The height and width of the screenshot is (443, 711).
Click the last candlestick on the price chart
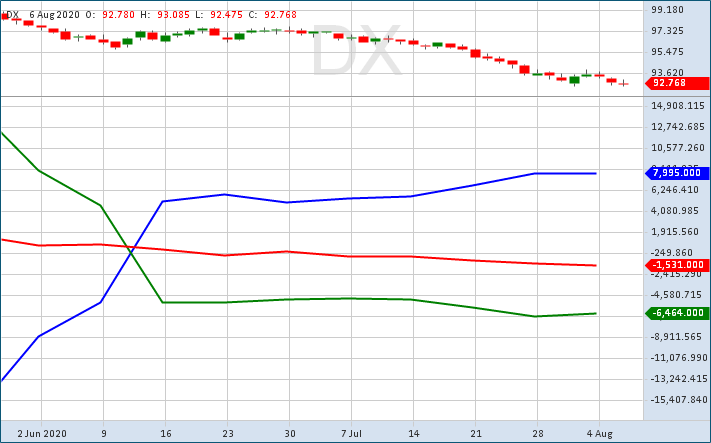click(x=624, y=83)
